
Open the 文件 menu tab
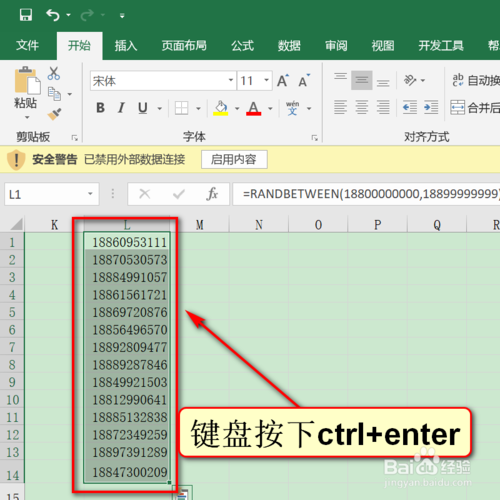click(27, 46)
